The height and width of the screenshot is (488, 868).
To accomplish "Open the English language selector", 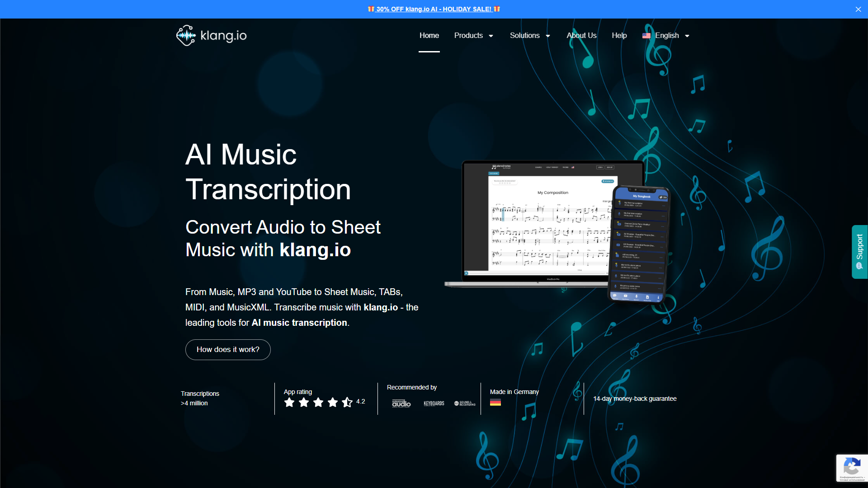I will point(667,35).
